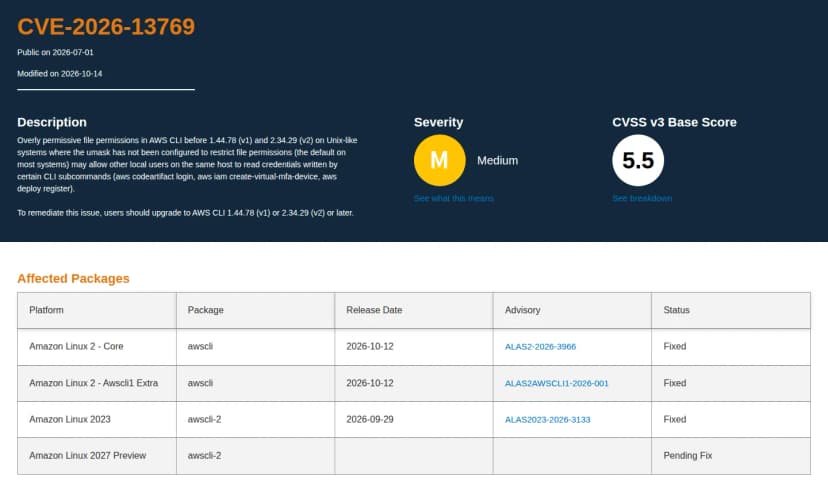
Task: Click 'Modified on 2026-10-14' text
Action: click(x=60, y=74)
